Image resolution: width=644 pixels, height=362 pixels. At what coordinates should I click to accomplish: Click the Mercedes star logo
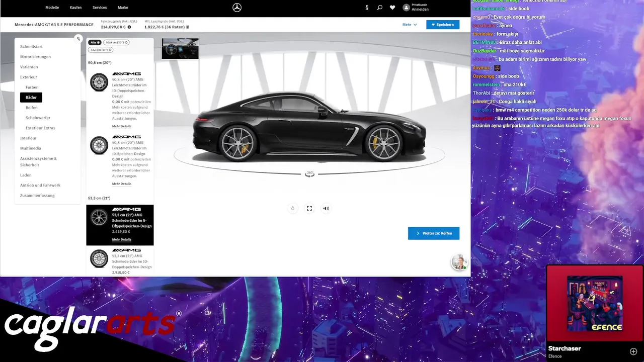click(237, 8)
